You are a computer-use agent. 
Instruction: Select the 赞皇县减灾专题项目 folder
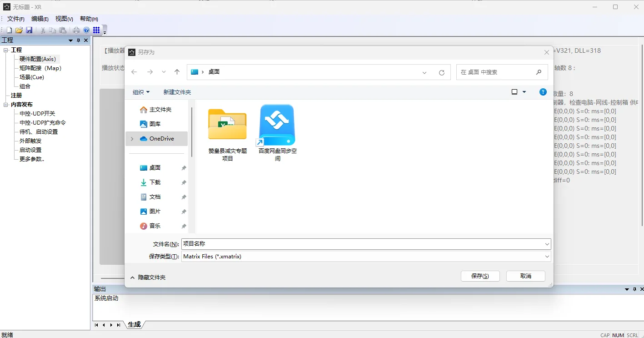(227, 135)
